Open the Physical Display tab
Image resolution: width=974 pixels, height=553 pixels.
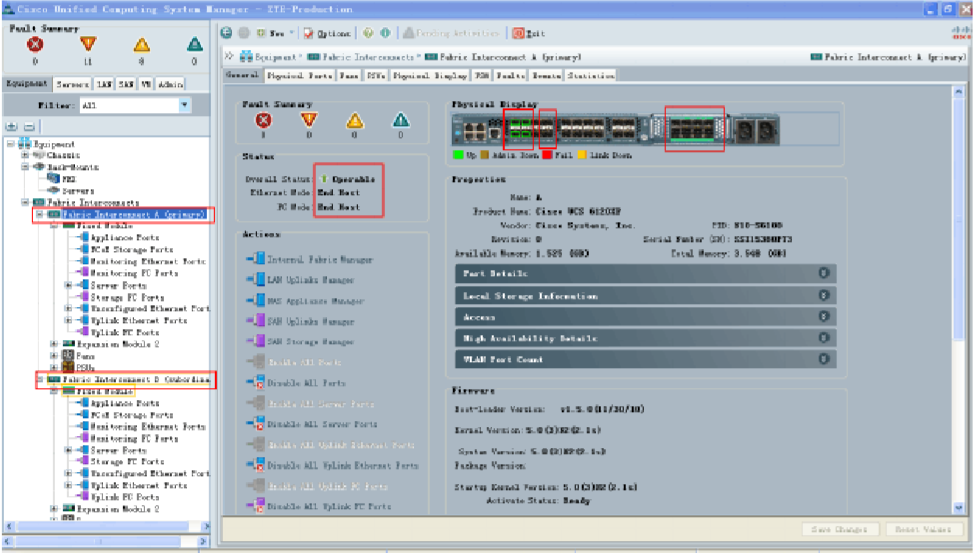430,75
